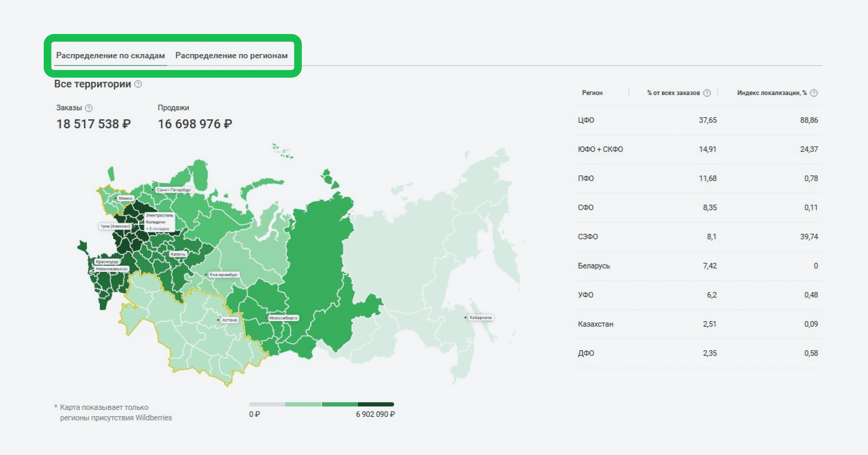Click Минск warehouse label on map
Viewport: 868px width, 455px height.
(125, 198)
